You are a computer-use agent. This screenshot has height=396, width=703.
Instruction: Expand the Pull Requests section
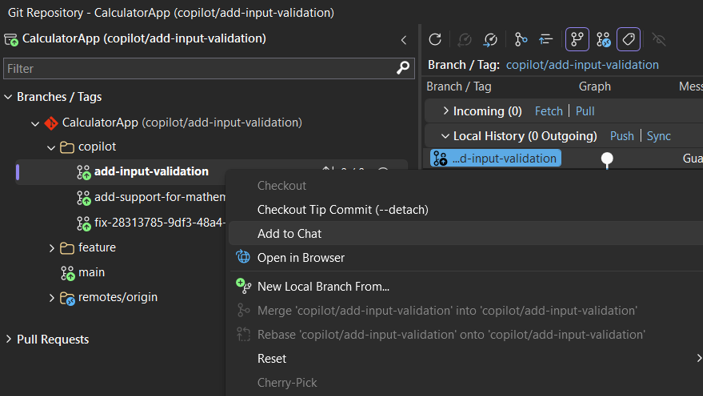tap(8, 339)
